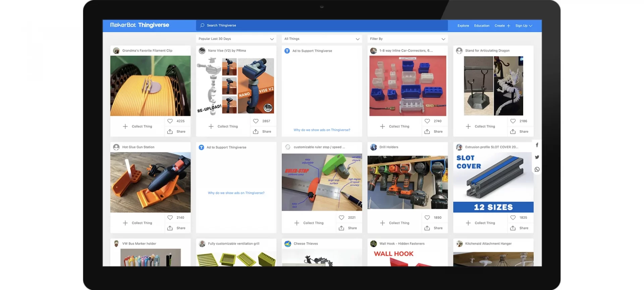Share page via Facebook sidebar icon
This screenshot has width=644, height=290.
[x=537, y=145]
